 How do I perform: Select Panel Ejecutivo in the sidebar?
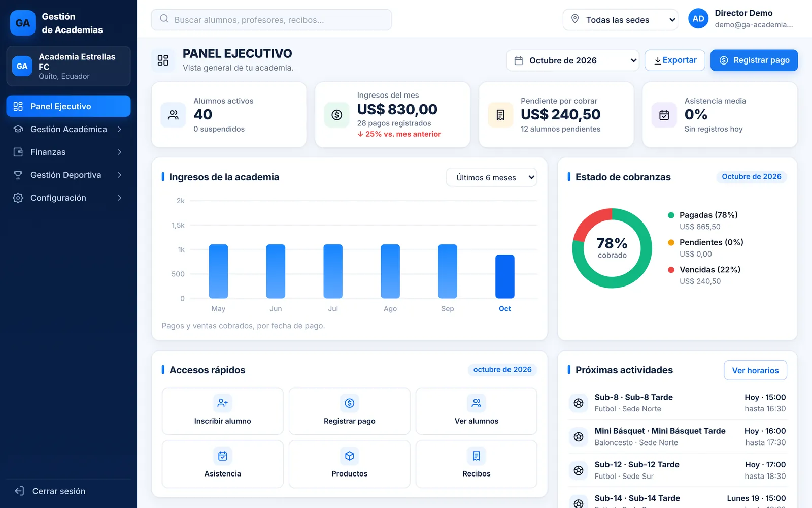pyautogui.click(x=69, y=106)
